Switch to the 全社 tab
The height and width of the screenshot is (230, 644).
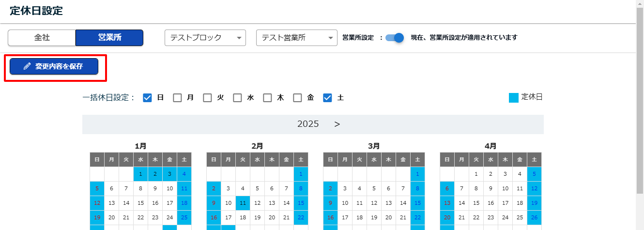(x=42, y=38)
